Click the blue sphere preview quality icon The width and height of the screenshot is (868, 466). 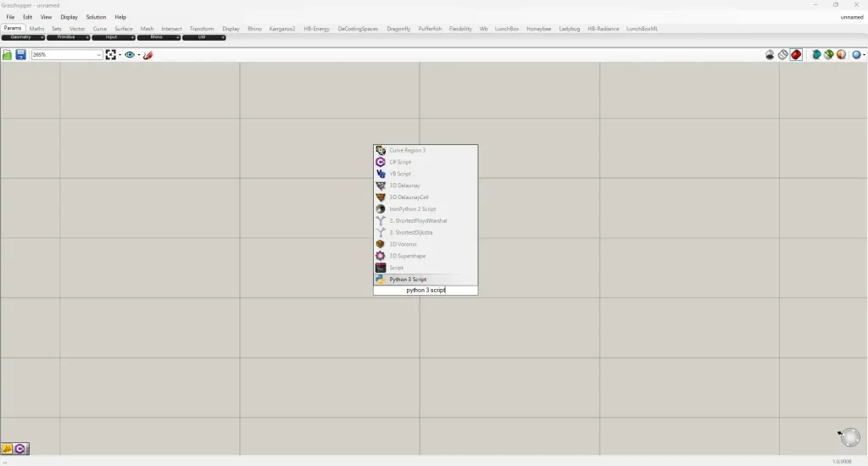(x=856, y=55)
